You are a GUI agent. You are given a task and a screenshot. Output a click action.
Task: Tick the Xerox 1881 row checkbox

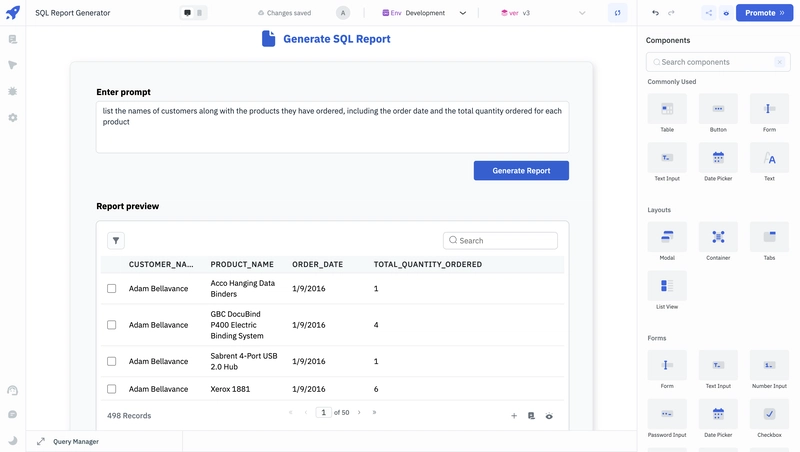pyautogui.click(x=111, y=389)
